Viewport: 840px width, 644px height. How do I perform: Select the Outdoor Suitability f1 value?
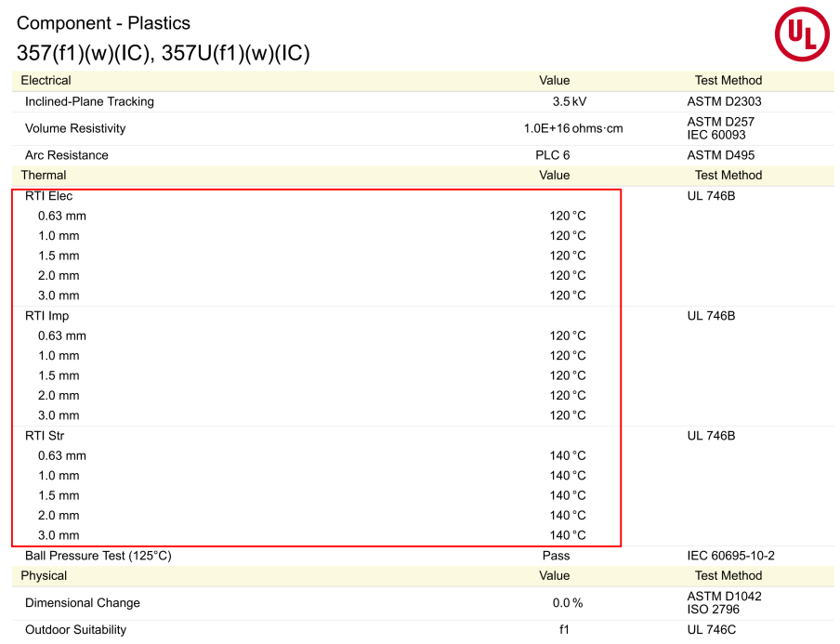(564, 630)
